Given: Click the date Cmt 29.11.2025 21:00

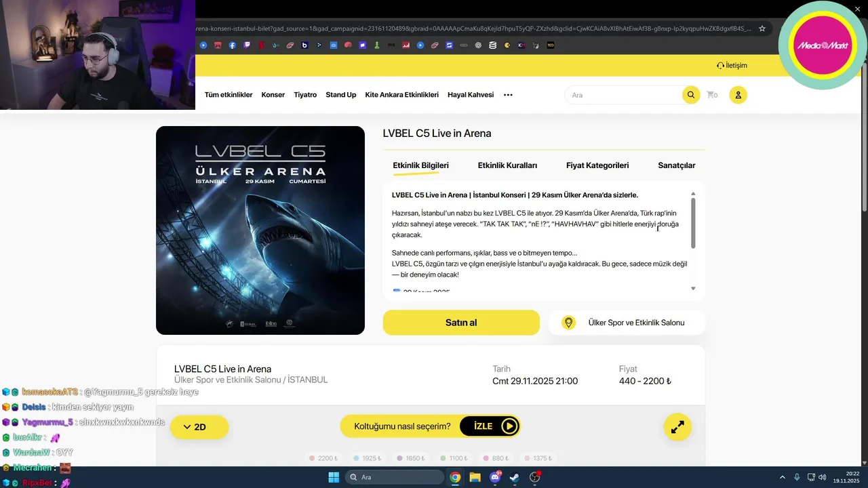Looking at the screenshot, I should click(535, 381).
